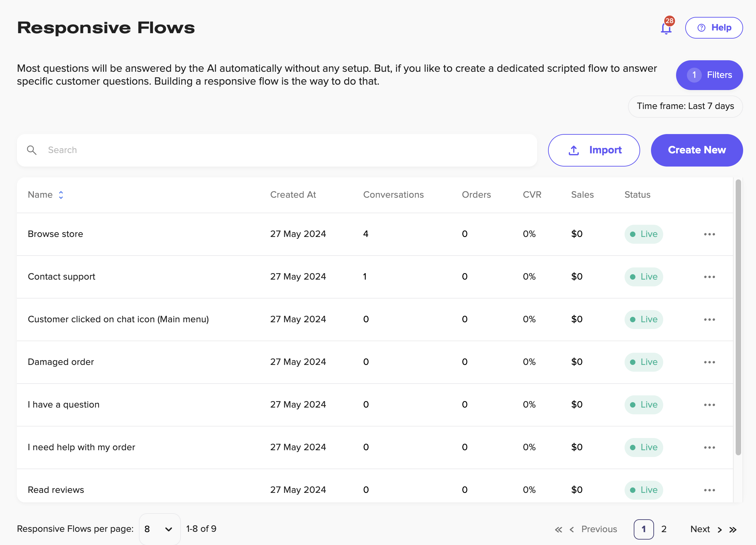Click the search magnifier icon

[32, 150]
